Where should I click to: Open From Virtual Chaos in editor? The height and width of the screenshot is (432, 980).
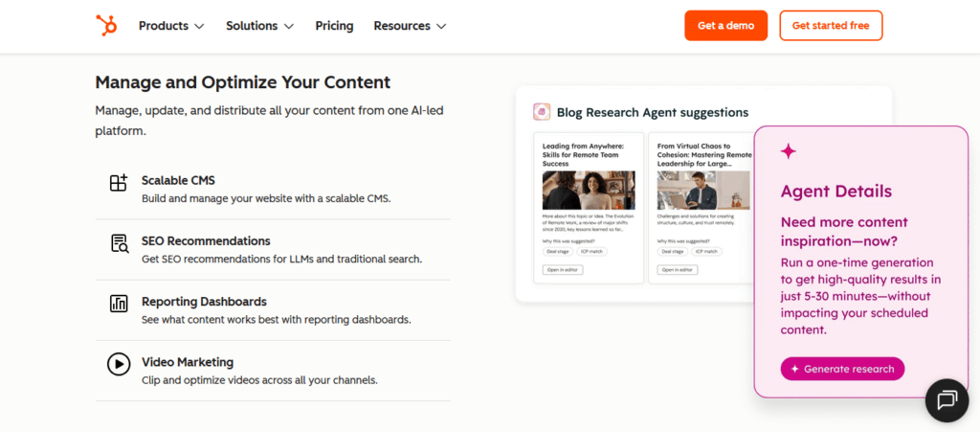pos(678,269)
